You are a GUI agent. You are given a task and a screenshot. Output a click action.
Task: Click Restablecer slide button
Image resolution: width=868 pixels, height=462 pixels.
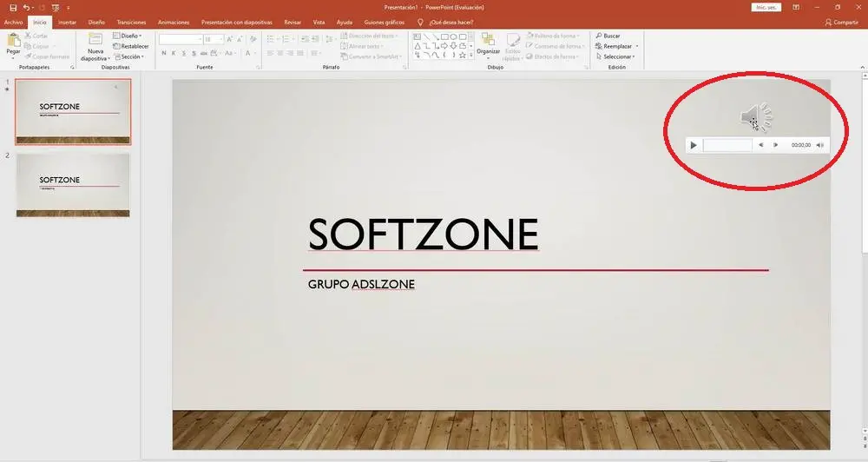point(131,46)
